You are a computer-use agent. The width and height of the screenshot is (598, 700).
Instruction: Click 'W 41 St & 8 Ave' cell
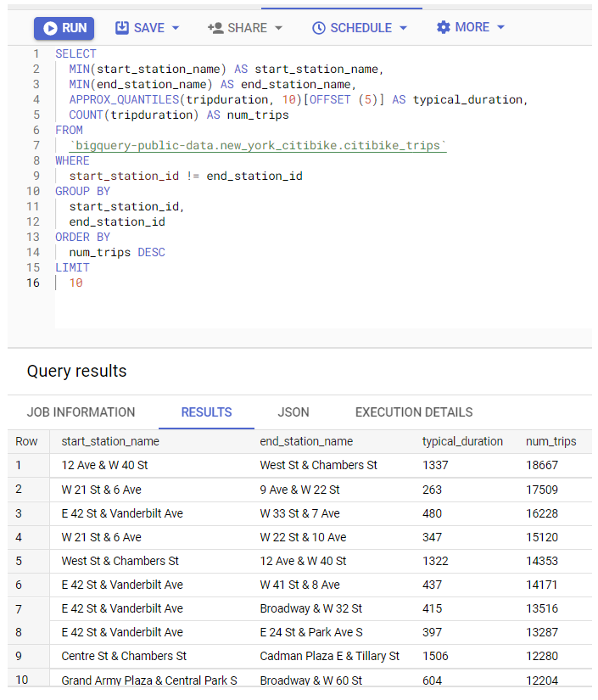(300, 585)
